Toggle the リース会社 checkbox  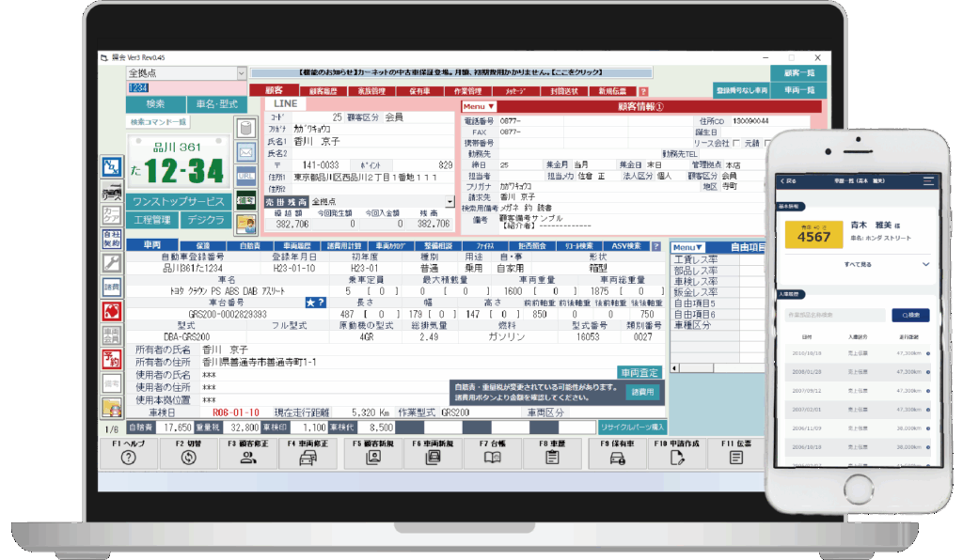pyautogui.click(x=737, y=143)
